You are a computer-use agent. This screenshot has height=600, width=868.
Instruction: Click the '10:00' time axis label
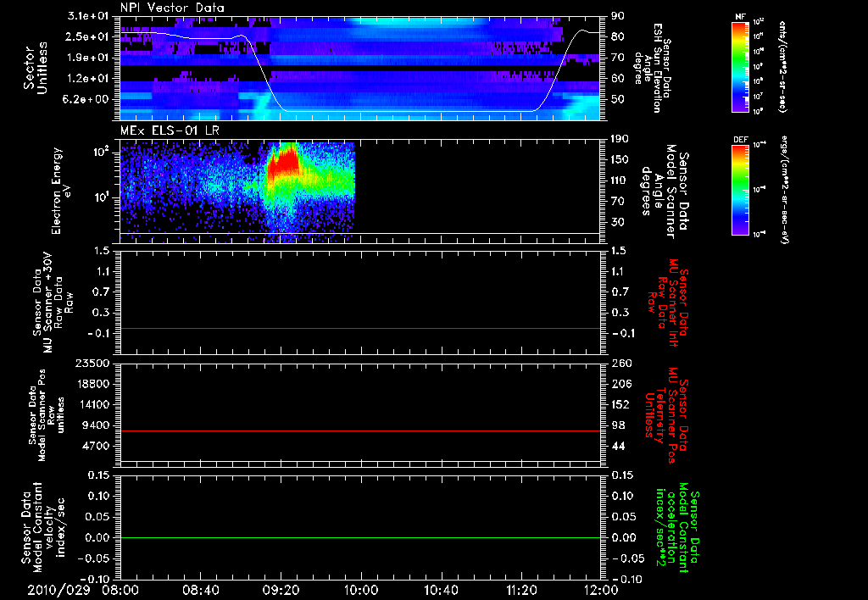(x=361, y=590)
